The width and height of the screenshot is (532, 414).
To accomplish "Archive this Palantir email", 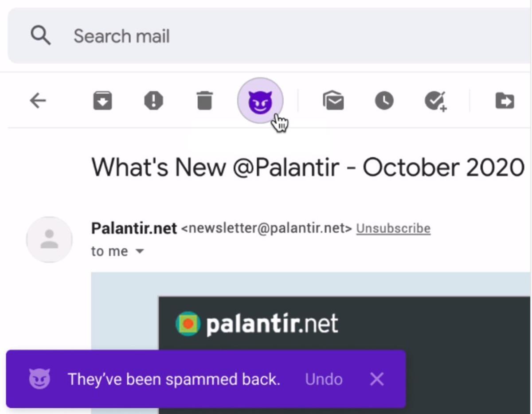I will click(102, 101).
